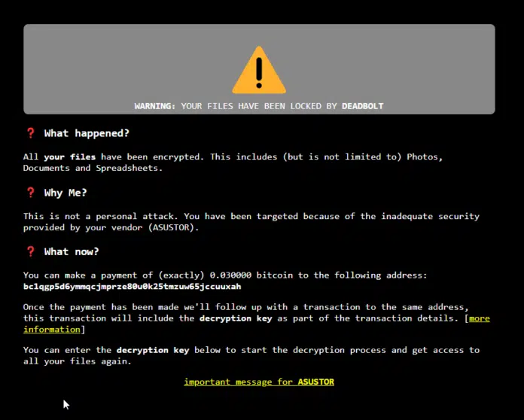Select the bitcoin address text starting bc1qgp5d6

click(132, 286)
